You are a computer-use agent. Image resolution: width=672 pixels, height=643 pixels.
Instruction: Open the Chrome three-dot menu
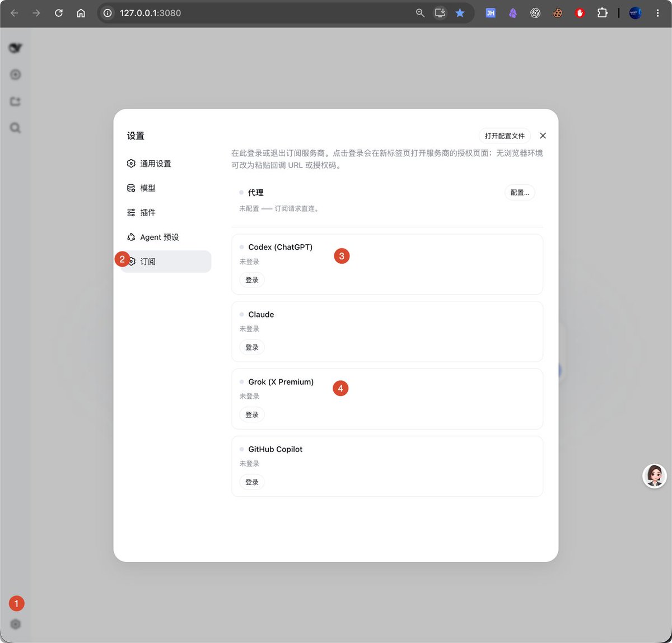[658, 13]
